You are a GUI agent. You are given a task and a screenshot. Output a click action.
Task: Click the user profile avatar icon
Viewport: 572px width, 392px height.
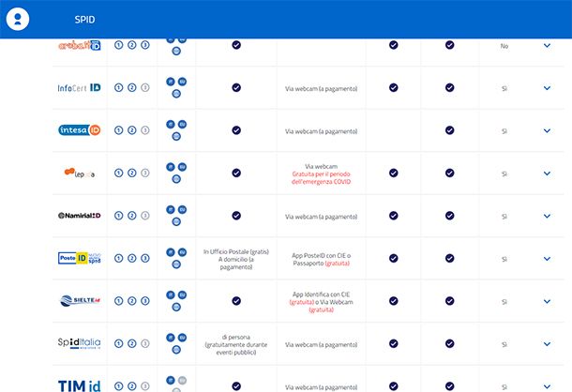coord(18,19)
